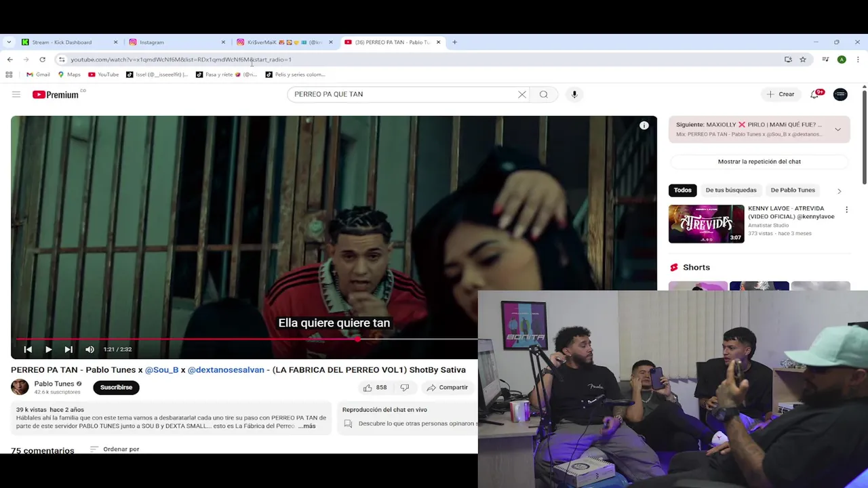View site information icon in address bar
Image resolution: width=868 pixels, height=488 pixels.
point(62,60)
